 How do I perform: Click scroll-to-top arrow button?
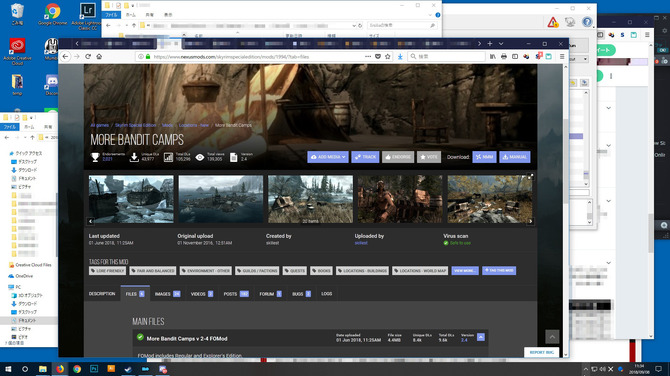(552, 337)
